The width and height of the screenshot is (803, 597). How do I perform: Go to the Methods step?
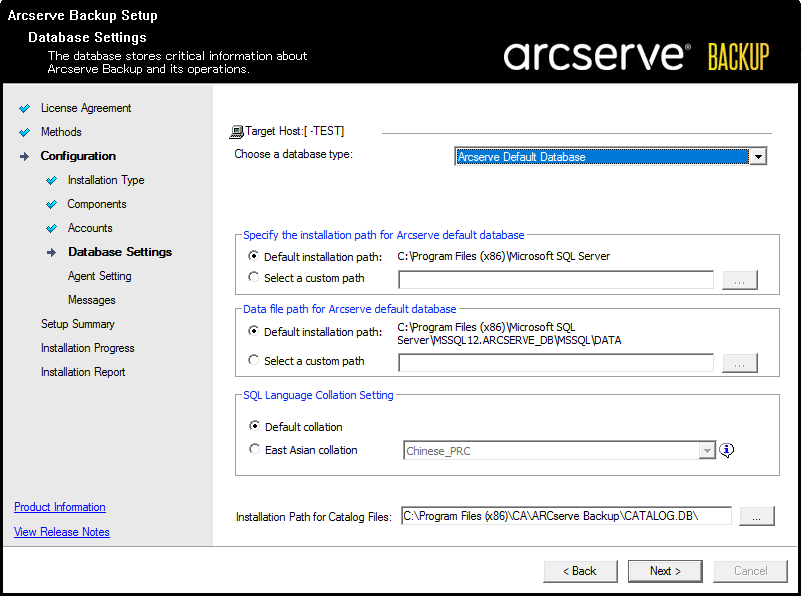61,132
